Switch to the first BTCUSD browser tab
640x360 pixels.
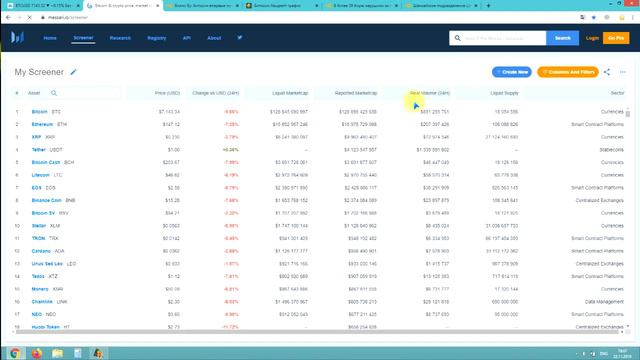(42, 6)
